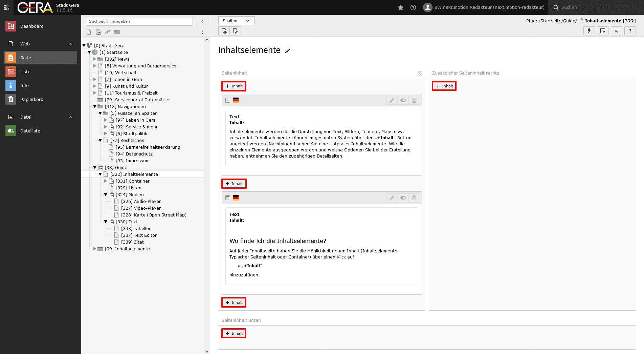
Task: Select Karte (Open Street Map) page
Action: click(x=154, y=215)
